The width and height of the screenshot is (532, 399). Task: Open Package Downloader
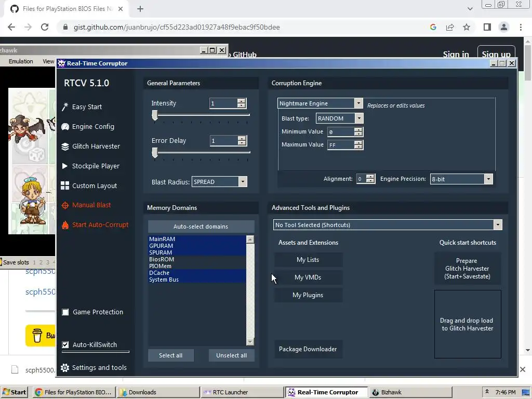(308, 349)
